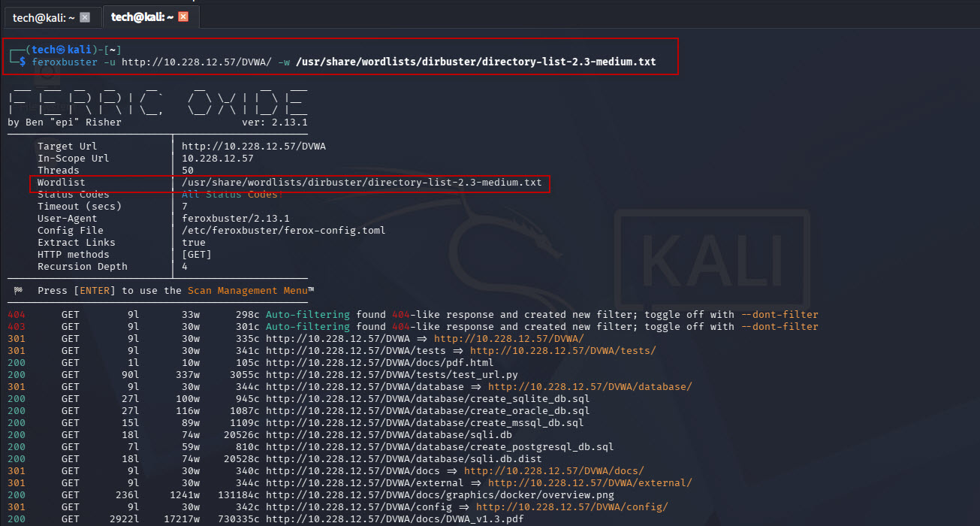Click the 'Timeout (secs)' label
The image size is (980, 526).
coord(80,206)
